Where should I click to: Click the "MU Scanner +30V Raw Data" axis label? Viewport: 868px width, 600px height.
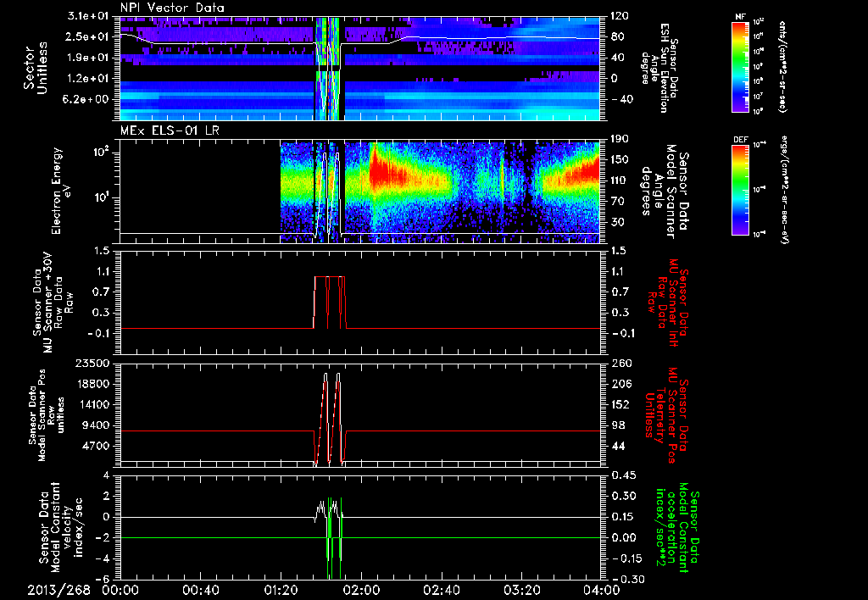53,303
